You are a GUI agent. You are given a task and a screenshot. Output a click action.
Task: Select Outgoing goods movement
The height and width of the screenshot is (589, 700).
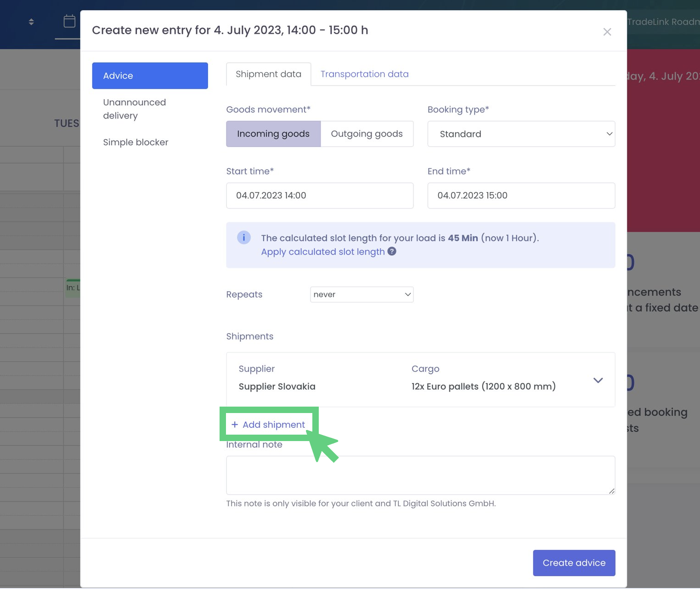coord(367,134)
